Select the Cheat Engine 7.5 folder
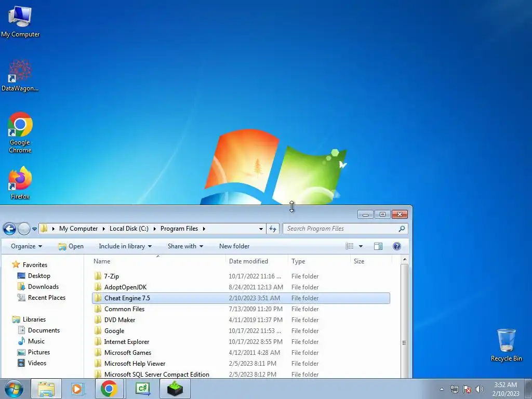 click(241, 298)
